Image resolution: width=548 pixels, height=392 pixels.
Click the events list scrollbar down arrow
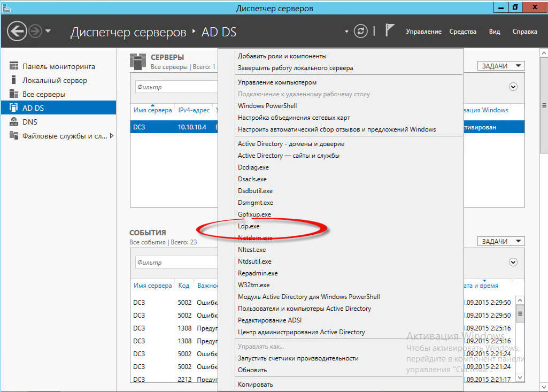point(520,378)
